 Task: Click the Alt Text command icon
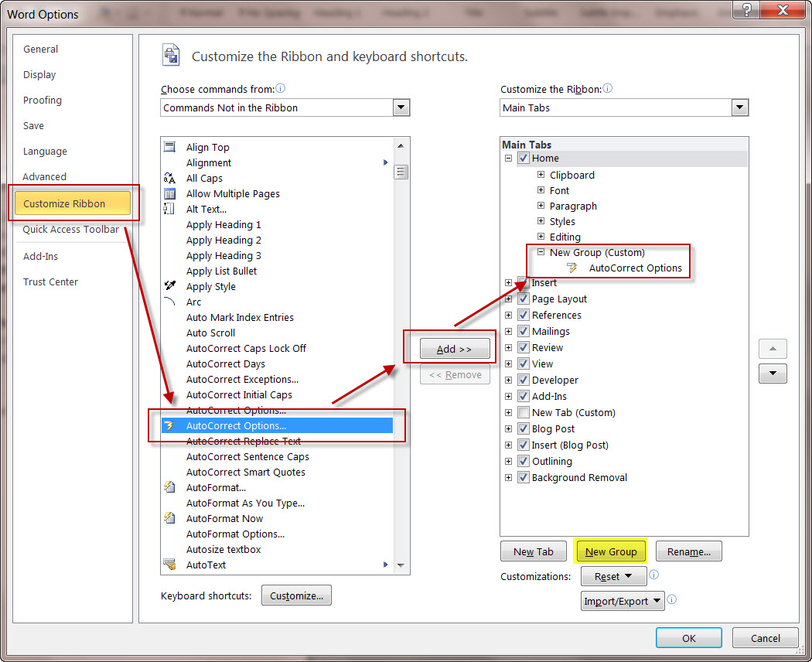click(170, 209)
